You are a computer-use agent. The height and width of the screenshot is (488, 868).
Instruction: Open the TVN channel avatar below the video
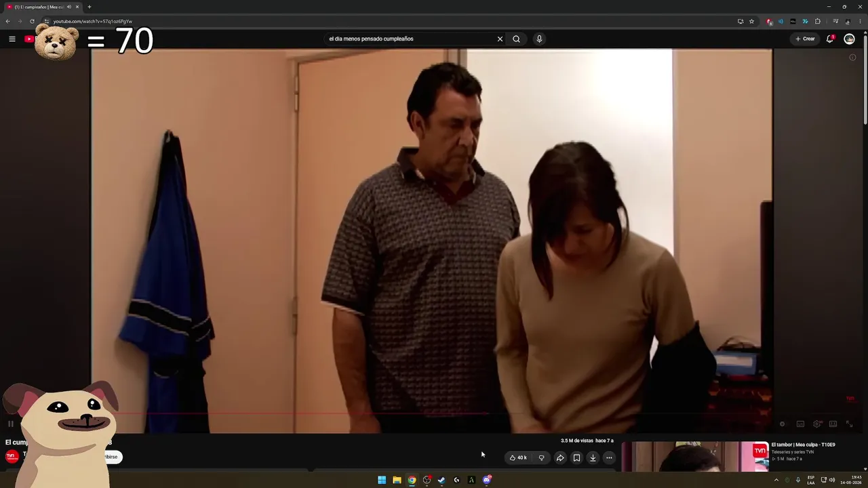pyautogui.click(x=12, y=457)
